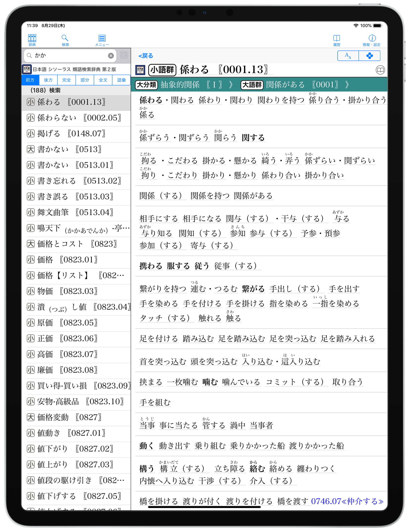
Task: Expand 大分類 抽象的関係 breadcrumb chevron
Action: click(x=231, y=85)
